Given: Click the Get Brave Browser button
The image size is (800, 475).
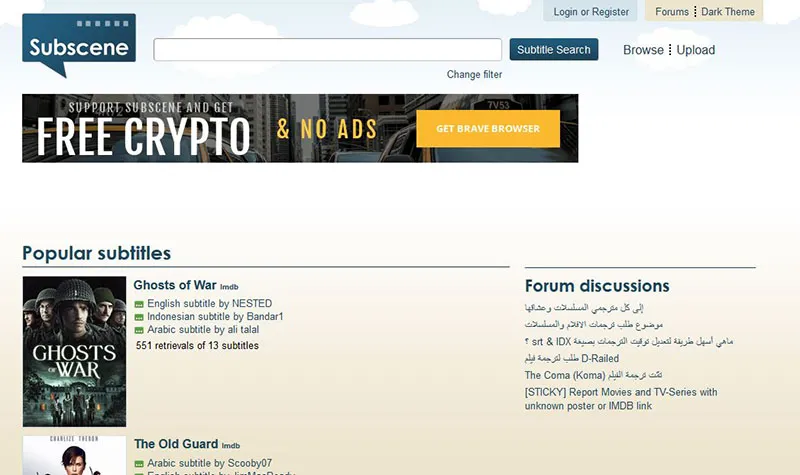Looking at the screenshot, I should pyautogui.click(x=488, y=129).
